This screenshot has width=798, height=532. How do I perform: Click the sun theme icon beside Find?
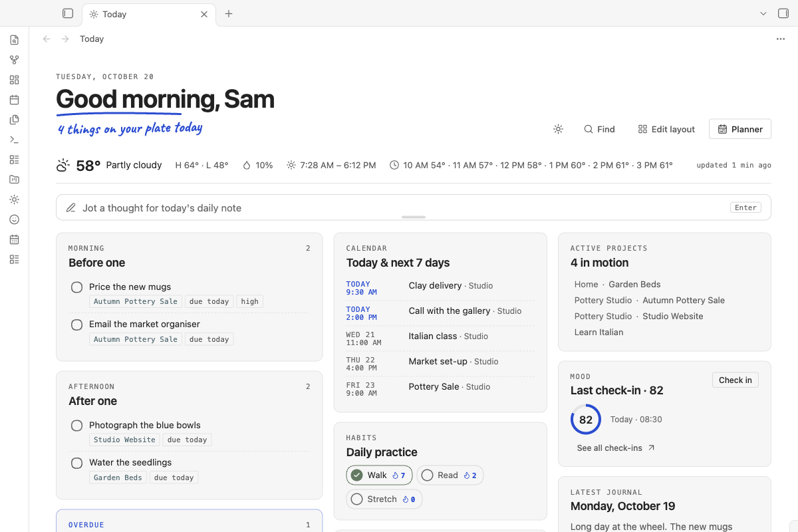pos(559,129)
